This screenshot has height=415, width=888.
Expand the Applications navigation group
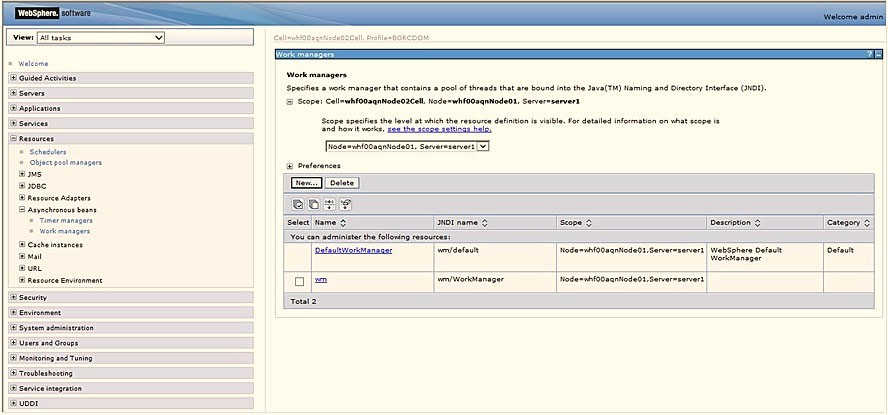[x=14, y=108]
